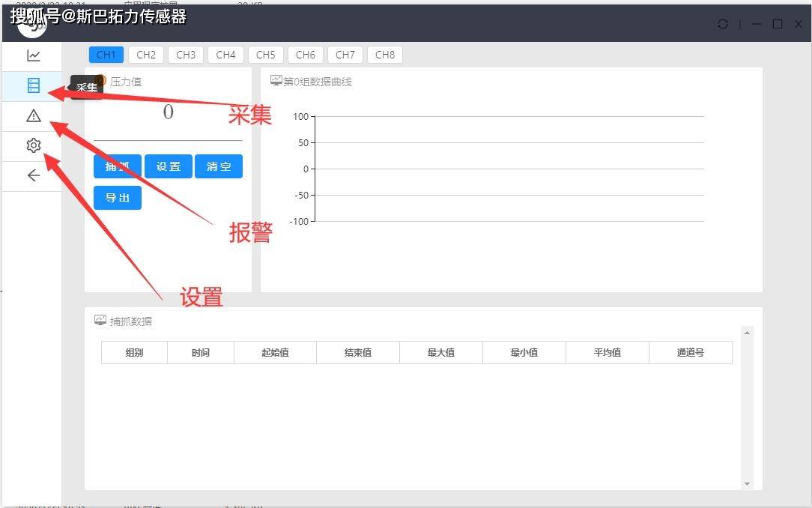Click the 第0组数据曲线 chart title
This screenshot has height=508, width=812.
point(318,82)
